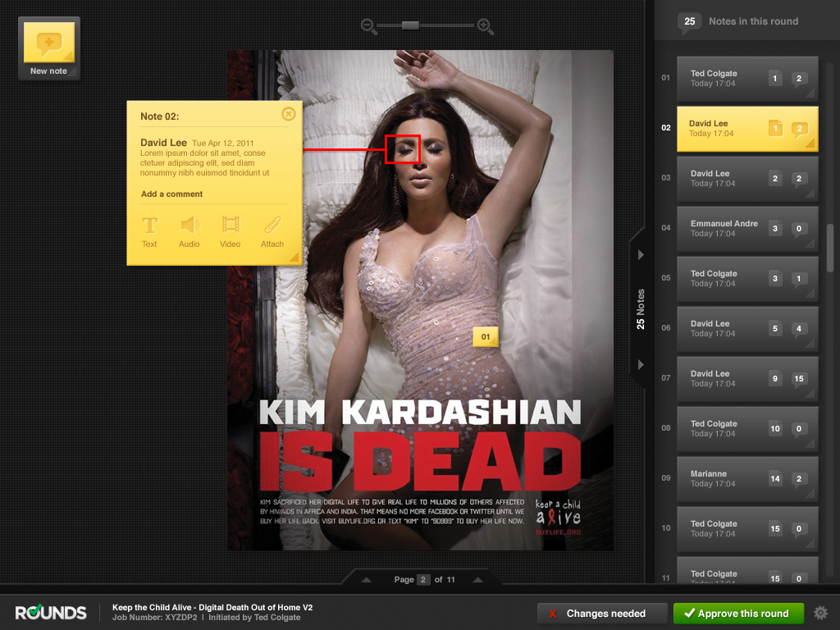Click the yellow page icon on note 02
The width and height of the screenshot is (840, 630).
[775, 129]
